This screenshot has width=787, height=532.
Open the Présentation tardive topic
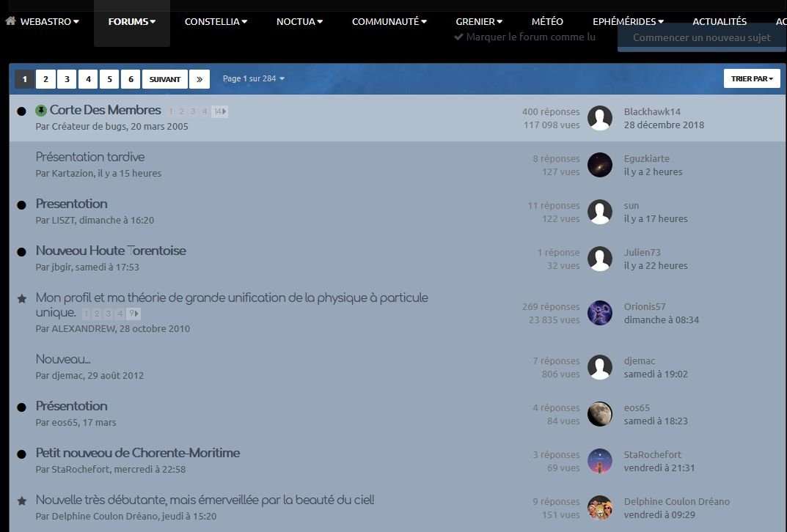tap(89, 157)
